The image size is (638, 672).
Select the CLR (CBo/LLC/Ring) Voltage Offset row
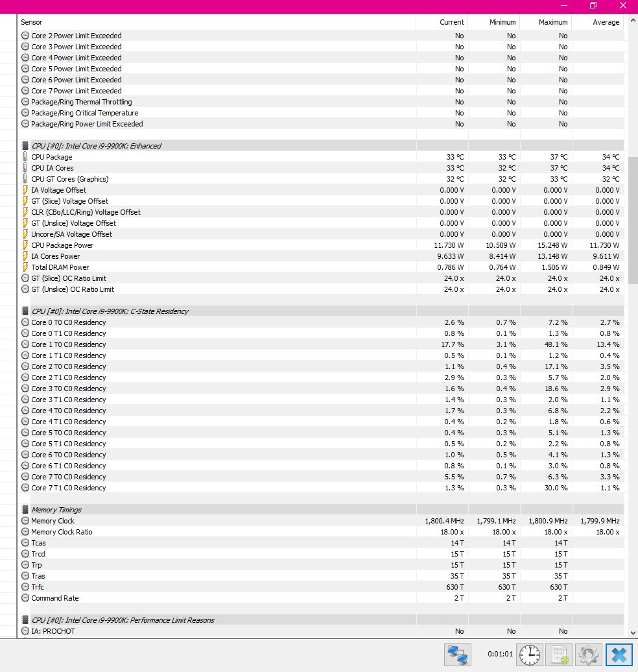click(x=321, y=212)
